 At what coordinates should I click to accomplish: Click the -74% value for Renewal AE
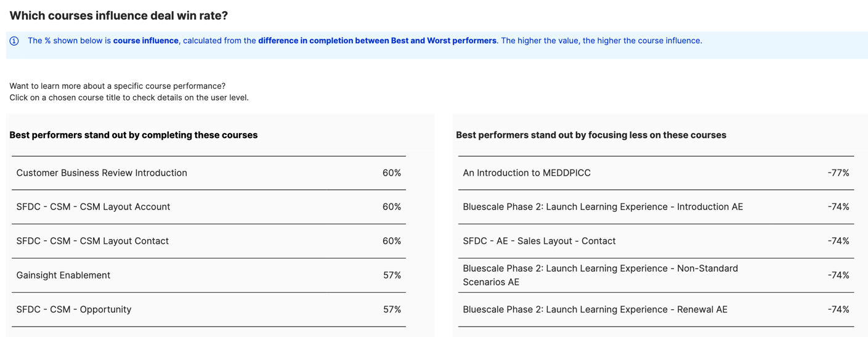pyautogui.click(x=838, y=309)
